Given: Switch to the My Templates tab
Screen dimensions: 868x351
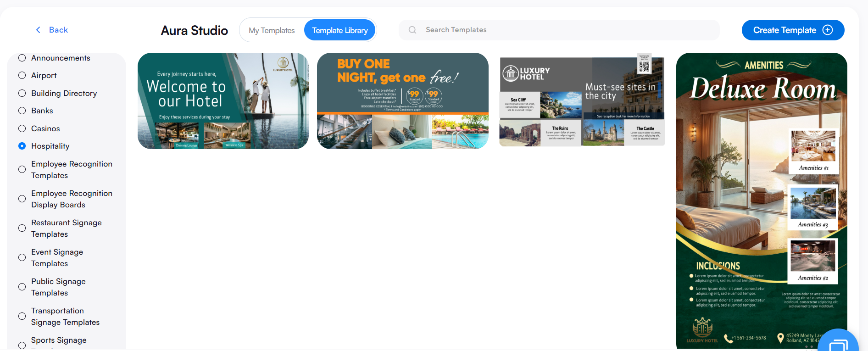Looking at the screenshot, I should tap(272, 30).
